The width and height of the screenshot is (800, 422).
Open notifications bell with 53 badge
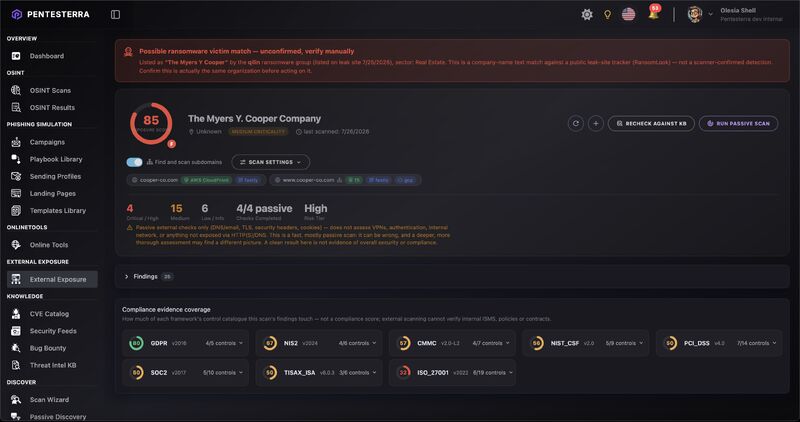point(653,13)
